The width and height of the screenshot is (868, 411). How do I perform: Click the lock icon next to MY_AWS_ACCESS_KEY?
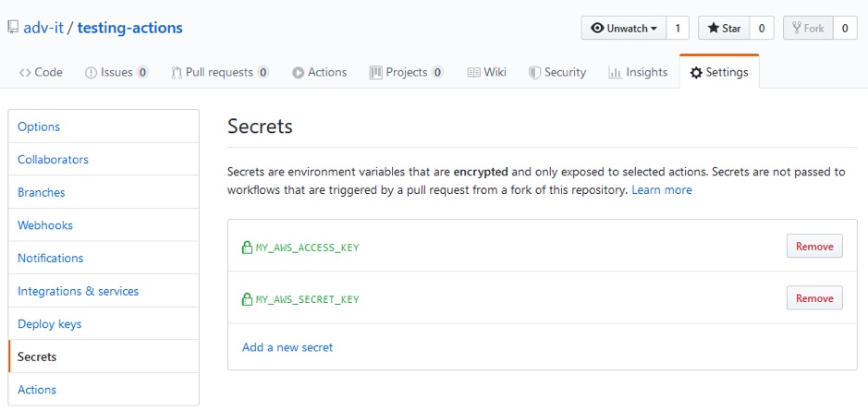click(x=247, y=248)
